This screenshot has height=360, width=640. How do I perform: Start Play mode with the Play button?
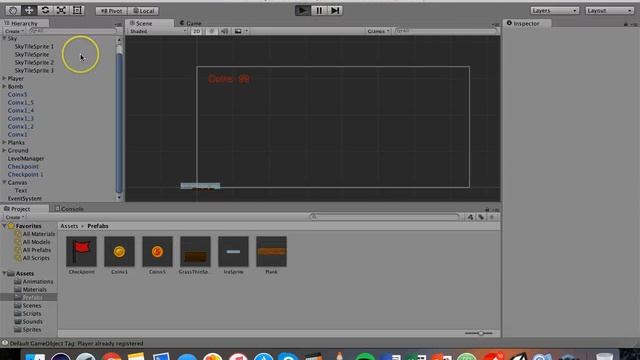(302, 10)
